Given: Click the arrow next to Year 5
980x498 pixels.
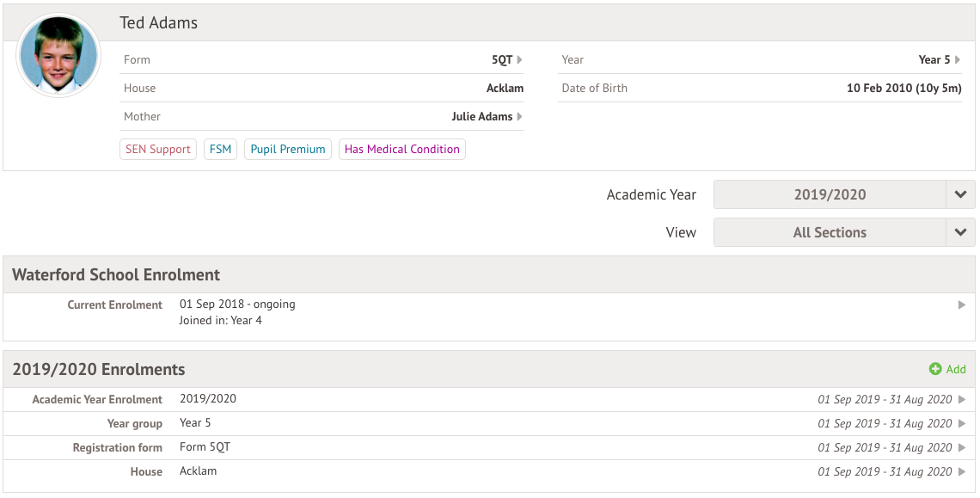Looking at the screenshot, I should coord(958,60).
